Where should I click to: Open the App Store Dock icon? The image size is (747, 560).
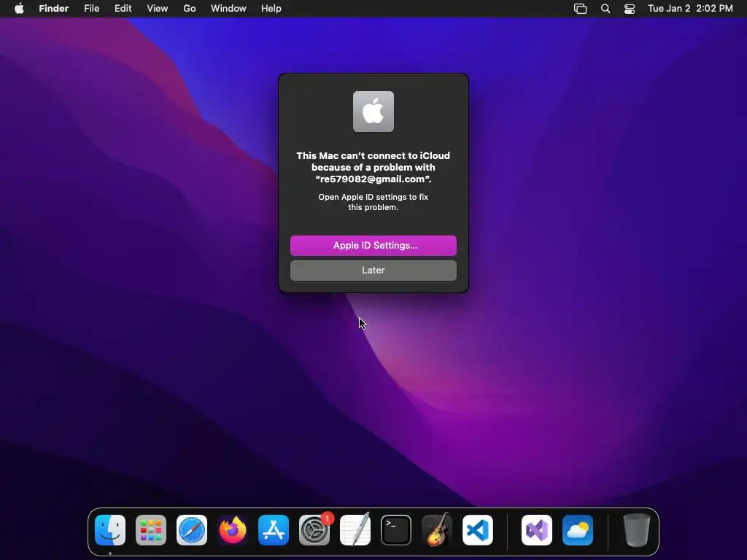(x=274, y=530)
